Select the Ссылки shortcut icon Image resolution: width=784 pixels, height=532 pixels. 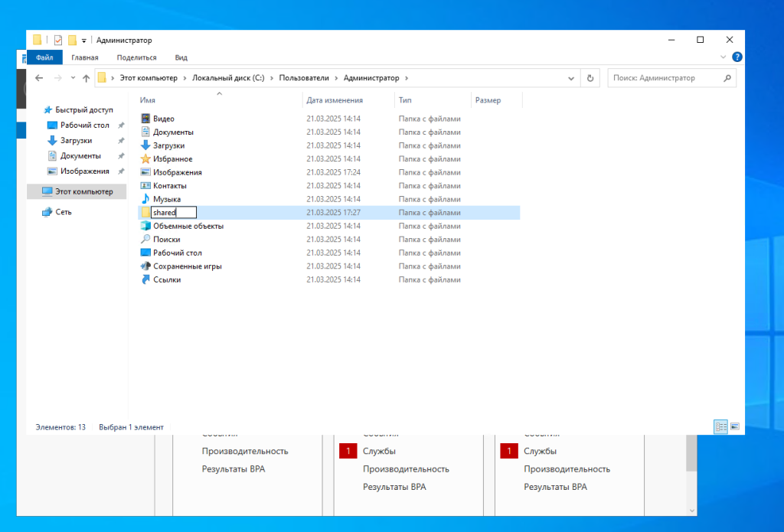[x=145, y=279]
